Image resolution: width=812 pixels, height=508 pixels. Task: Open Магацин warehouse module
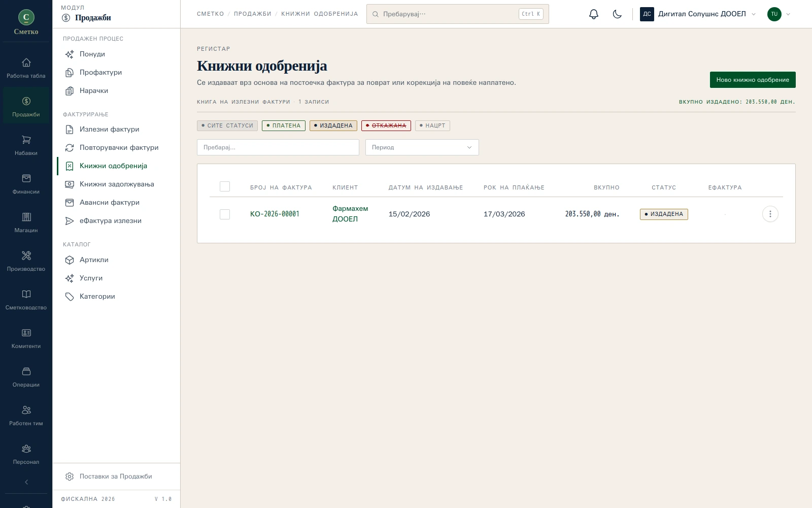pos(26,223)
